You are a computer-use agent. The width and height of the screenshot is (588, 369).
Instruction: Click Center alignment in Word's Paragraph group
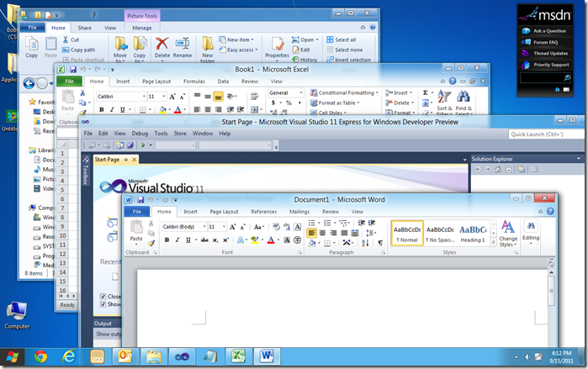324,234
